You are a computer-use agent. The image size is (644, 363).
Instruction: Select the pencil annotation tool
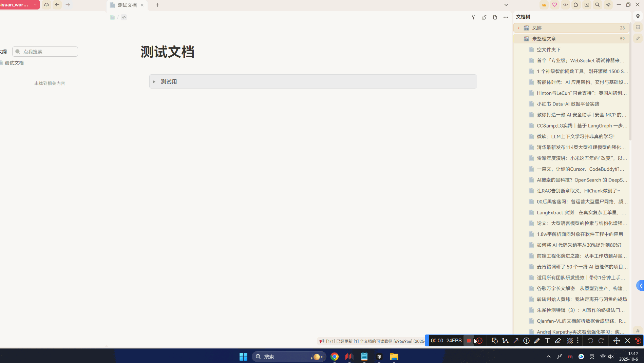537,341
